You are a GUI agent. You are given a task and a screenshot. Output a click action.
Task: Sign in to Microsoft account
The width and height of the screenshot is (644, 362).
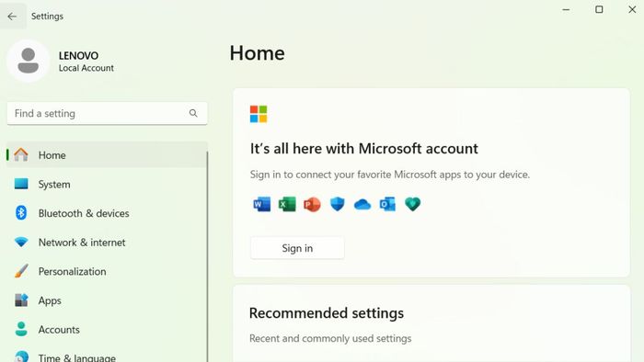tap(297, 248)
